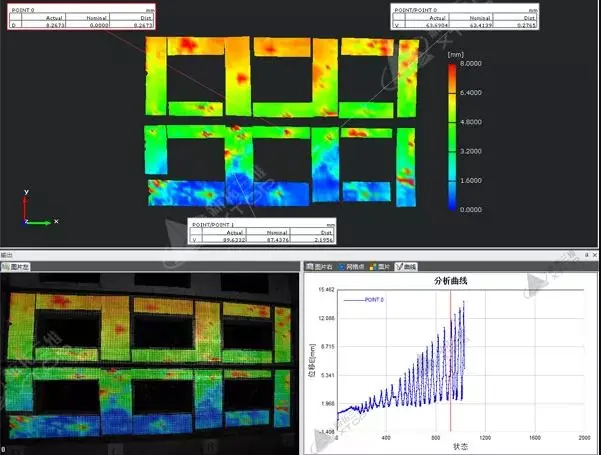Click the Dist value 8.2673 in POINT 0 table

143,25
